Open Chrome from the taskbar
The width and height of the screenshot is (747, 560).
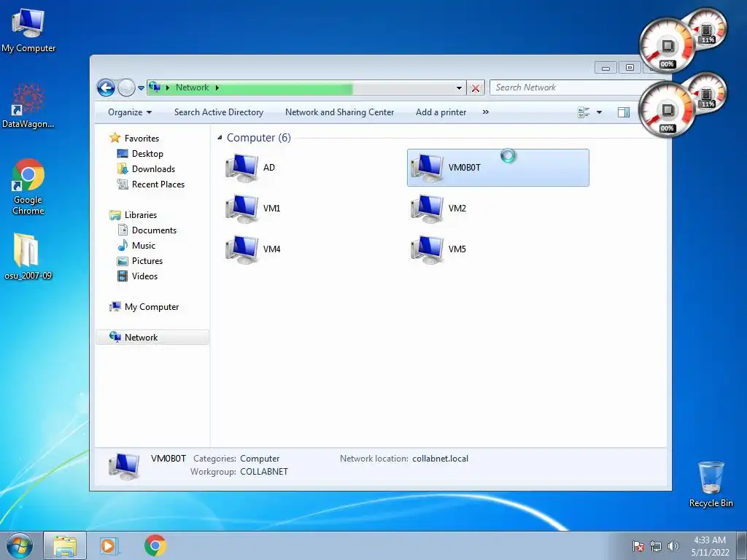coord(155,545)
